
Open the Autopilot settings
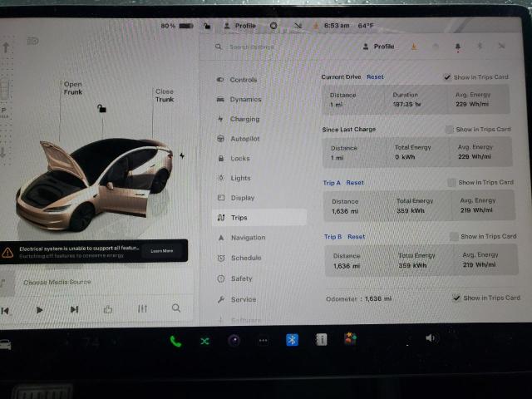click(244, 139)
